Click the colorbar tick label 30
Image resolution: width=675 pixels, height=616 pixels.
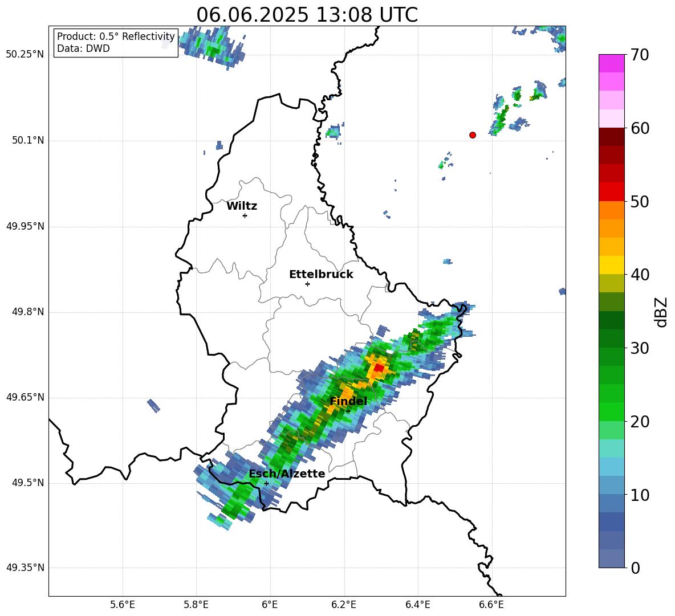640,348
